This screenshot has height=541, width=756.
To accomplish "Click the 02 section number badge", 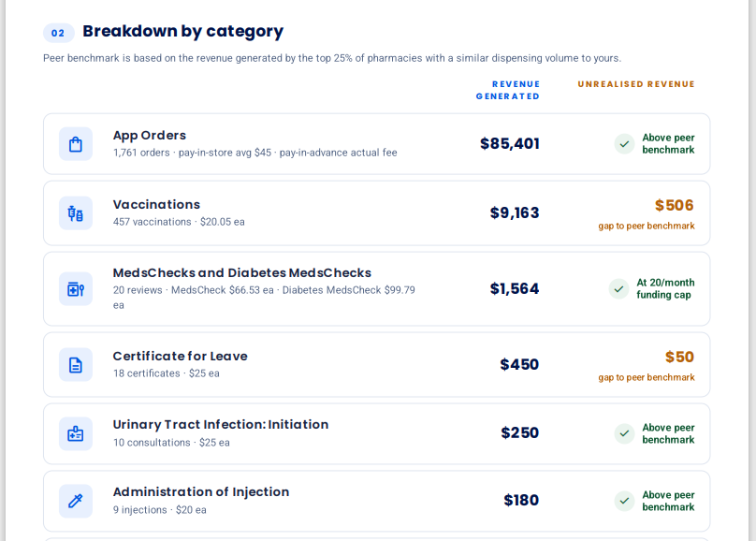I will click(58, 33).
